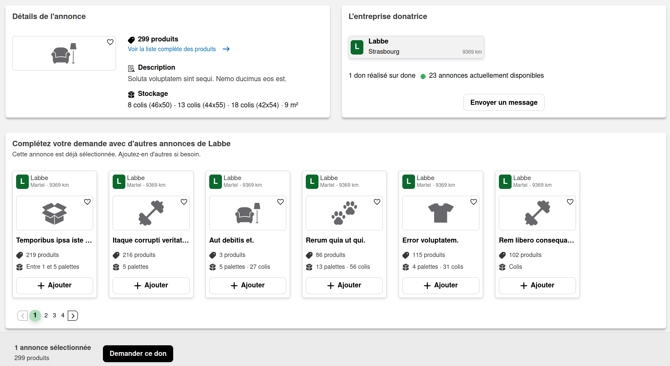This screenshot has height=366, width=670.
Task: Click the green L logo of Labbe Strasbourg
Action: click(x=357, y=47)
